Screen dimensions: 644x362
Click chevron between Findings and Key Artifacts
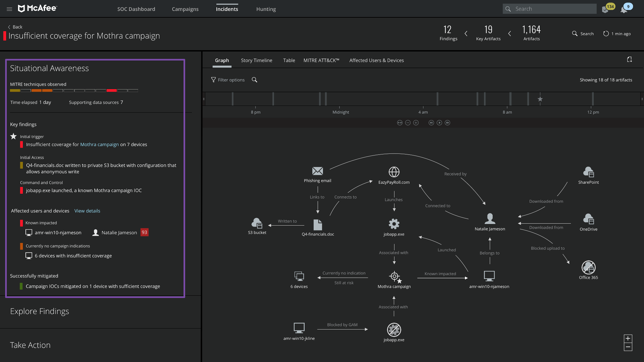click(x=466, y=33)
